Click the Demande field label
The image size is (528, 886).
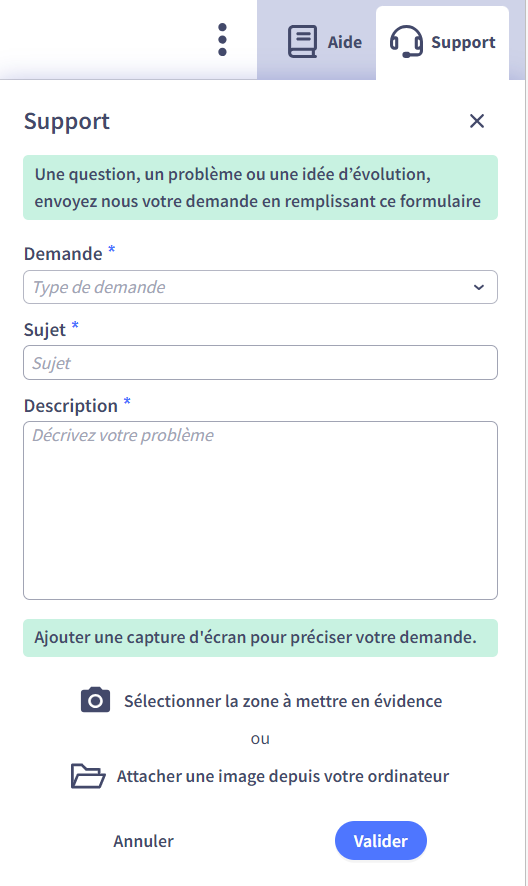pyautogui.click(x=63, y=254)
